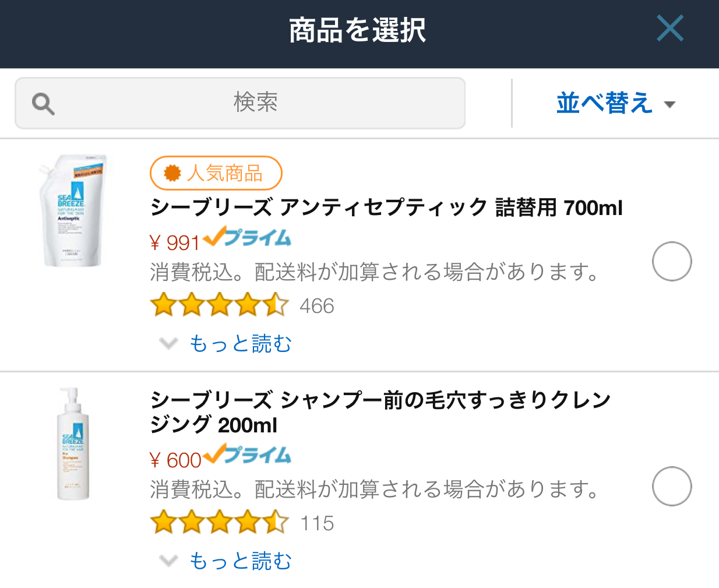Open シーブリーズ アンティセプティック 詰替用 700ml title
The image size is (719, 588).
point(386,207)
